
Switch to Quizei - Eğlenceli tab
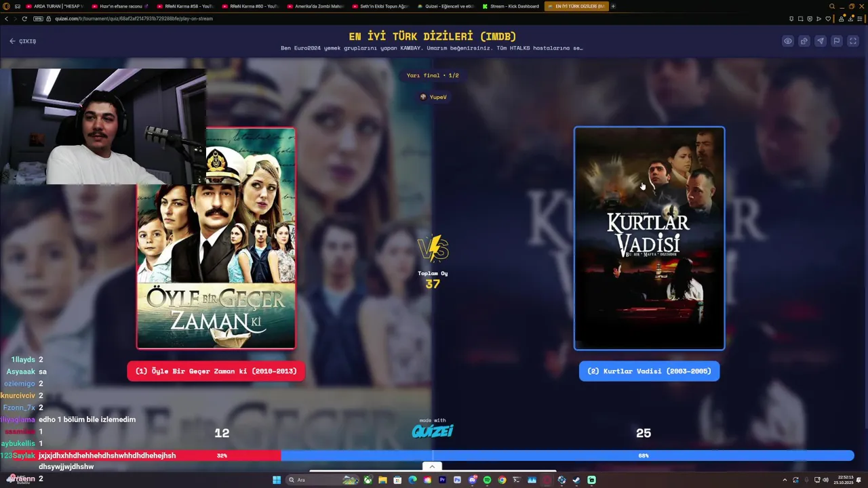pos(445,6)
